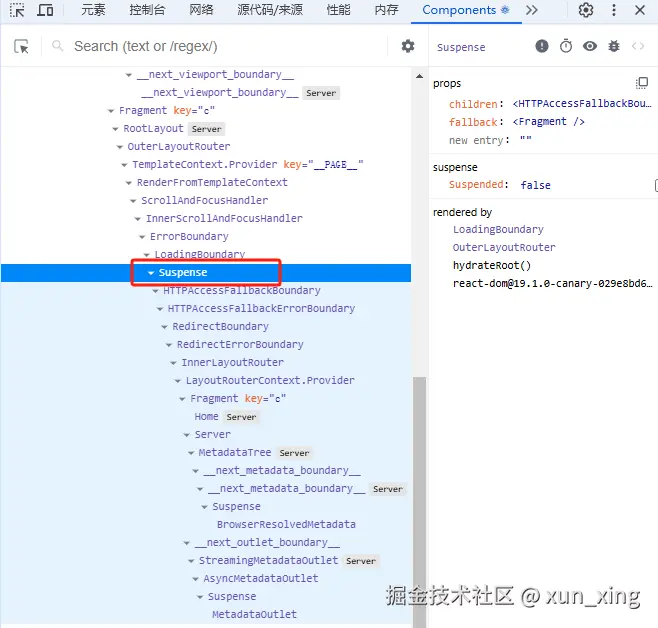
Task: Collapse the selected Suspense node arrow
Action: [151, 273]
